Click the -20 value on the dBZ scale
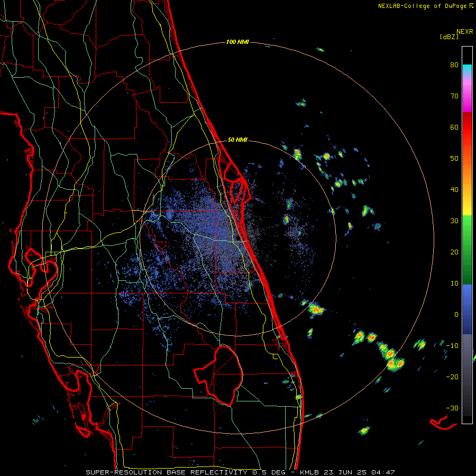476x476 pixels. click(452, 377)
